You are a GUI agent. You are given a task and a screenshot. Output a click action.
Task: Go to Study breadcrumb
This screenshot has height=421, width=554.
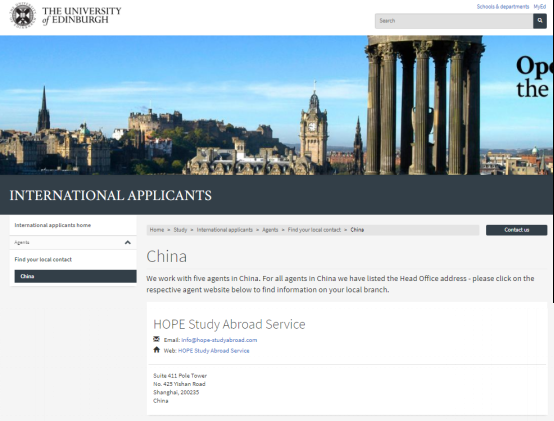point(180,230)
